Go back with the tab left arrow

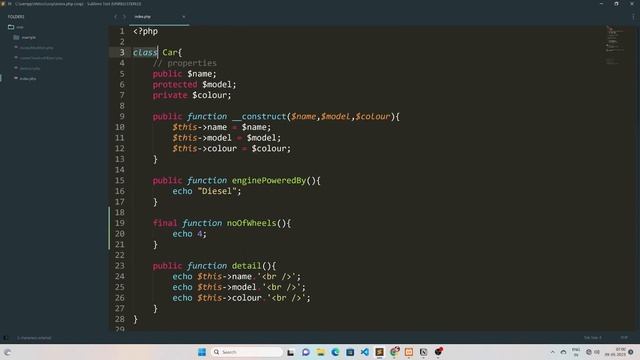(x=116, y=17)
